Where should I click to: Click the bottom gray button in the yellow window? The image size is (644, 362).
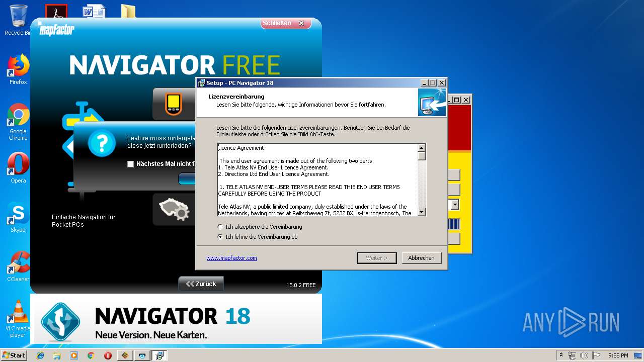454,238
